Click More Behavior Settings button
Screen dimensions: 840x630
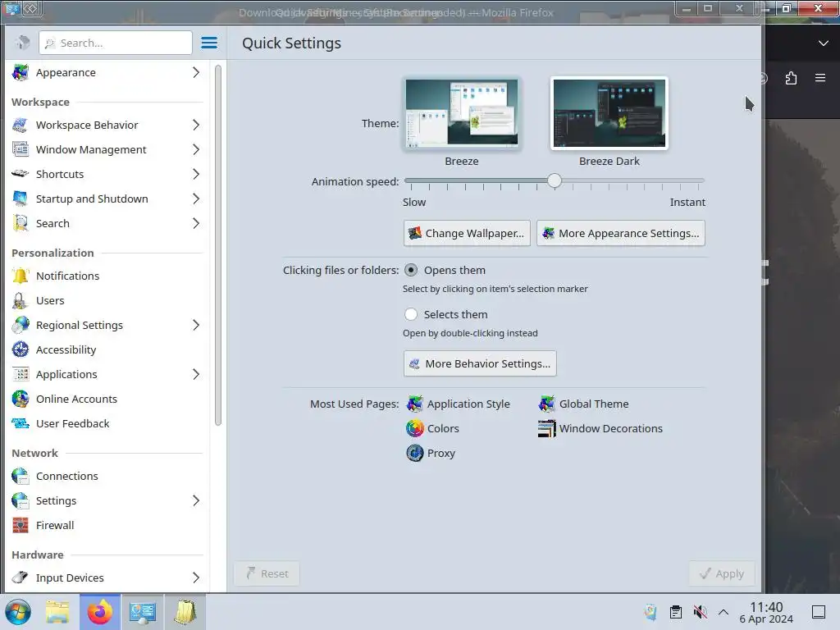[x=480, y=363]
